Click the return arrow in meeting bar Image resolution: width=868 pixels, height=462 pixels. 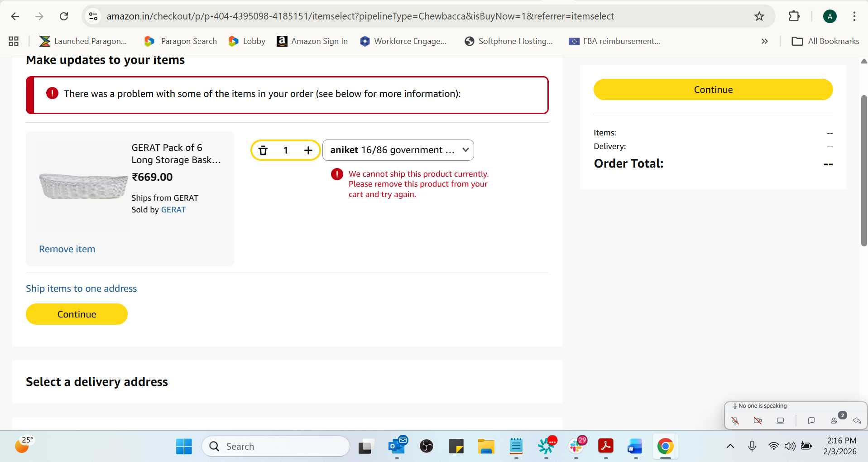click(x=857, y=421)
